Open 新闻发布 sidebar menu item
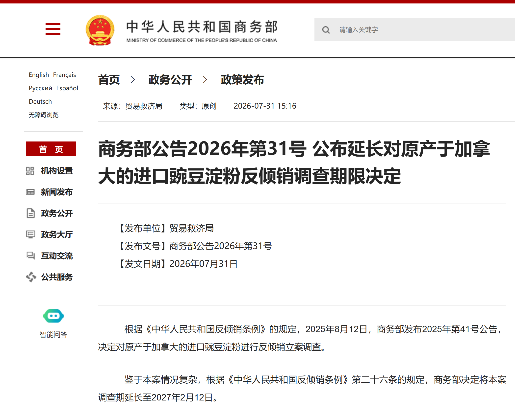Image resolution: width=515 pixels, height=420 pixels. [x=57, y=192]
